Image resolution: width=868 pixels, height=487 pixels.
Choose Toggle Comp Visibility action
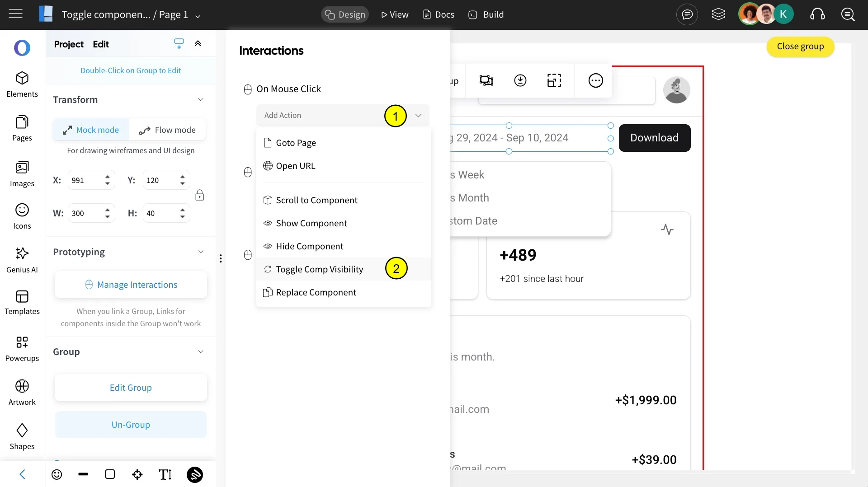344,269
